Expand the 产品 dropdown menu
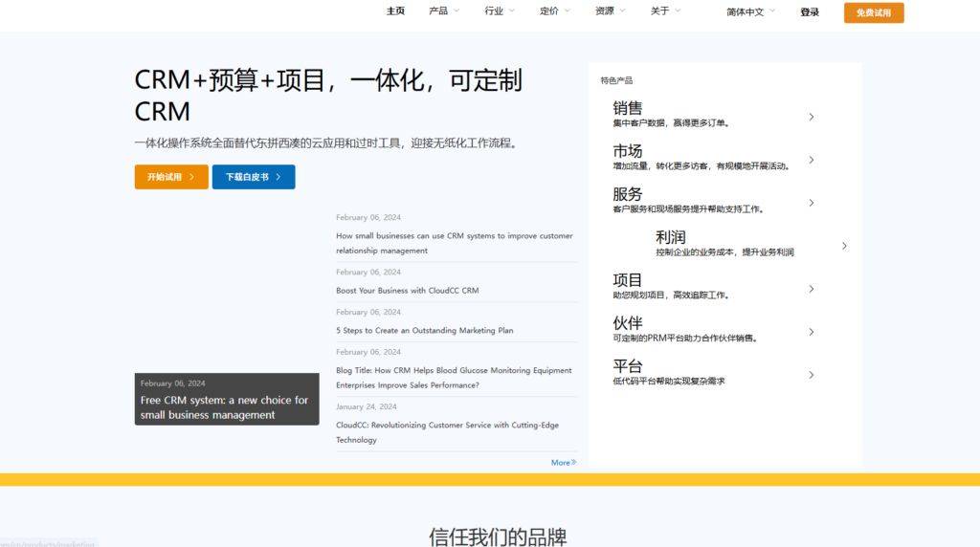Image resolution: width=980 pixels, height=547 pixels. tap(444, 11)
